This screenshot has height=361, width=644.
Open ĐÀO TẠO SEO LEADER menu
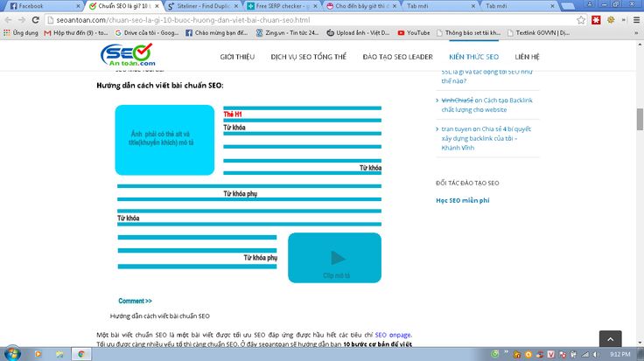pos(397,57)
